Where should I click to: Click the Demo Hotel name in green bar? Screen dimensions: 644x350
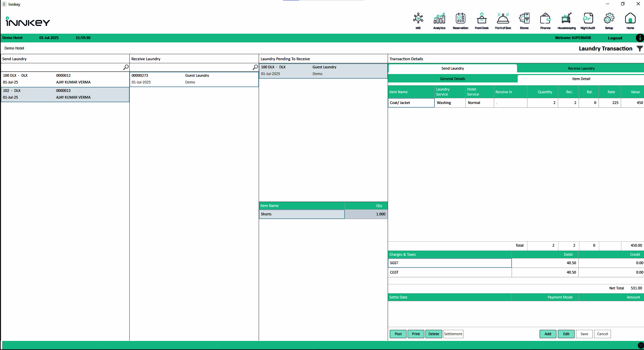(x=12, y=38)
